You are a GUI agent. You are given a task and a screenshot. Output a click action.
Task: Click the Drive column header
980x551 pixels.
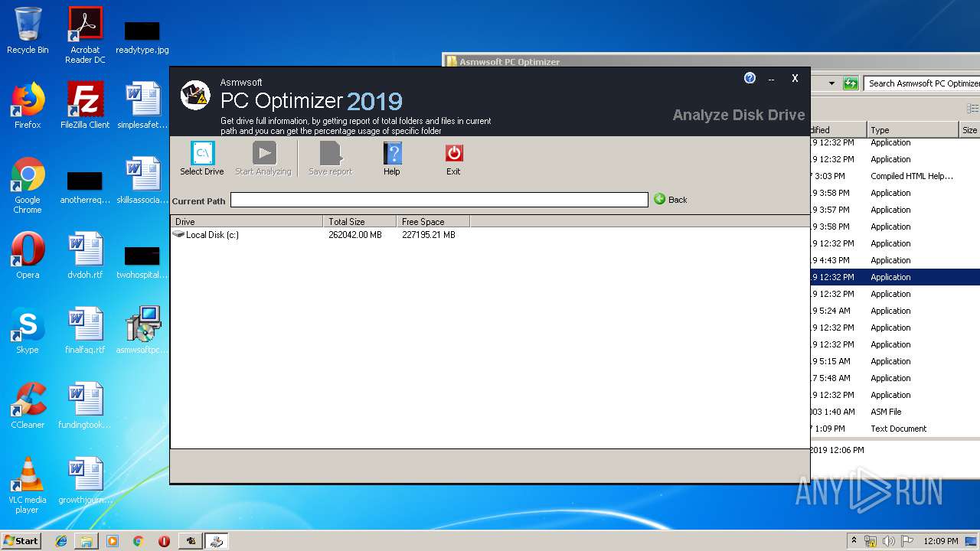click(x=247, y=222)
